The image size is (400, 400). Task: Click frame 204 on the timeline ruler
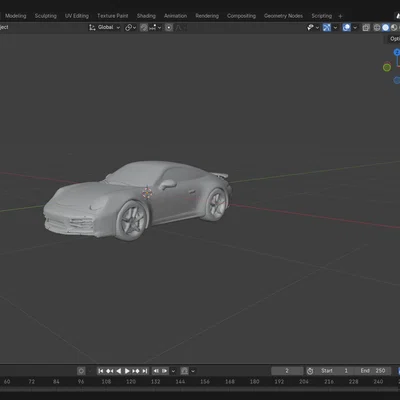304,382
